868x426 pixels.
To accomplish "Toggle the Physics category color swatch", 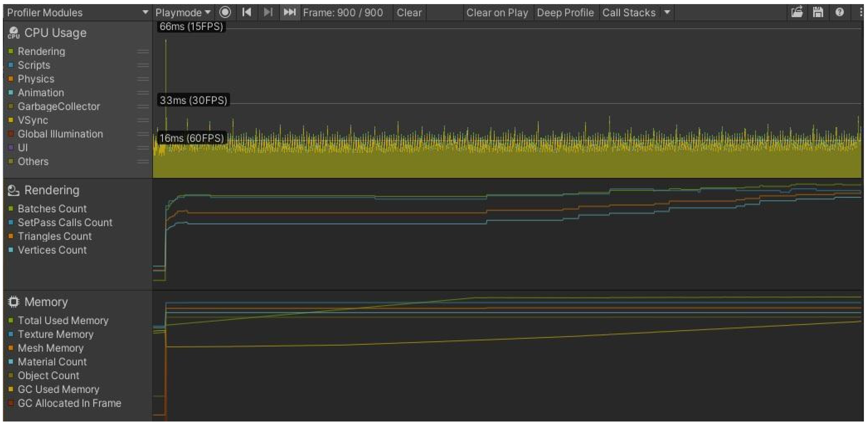I will (11, 79).
